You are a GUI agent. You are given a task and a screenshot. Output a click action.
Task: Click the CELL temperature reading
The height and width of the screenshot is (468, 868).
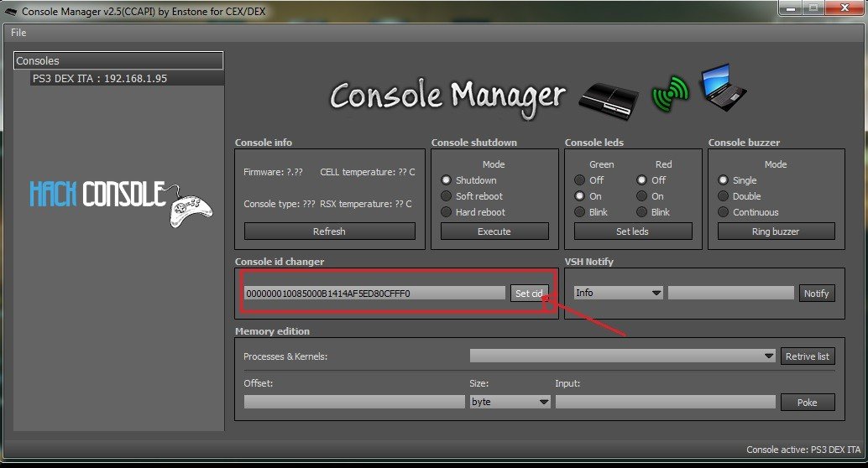coord(367,172)
